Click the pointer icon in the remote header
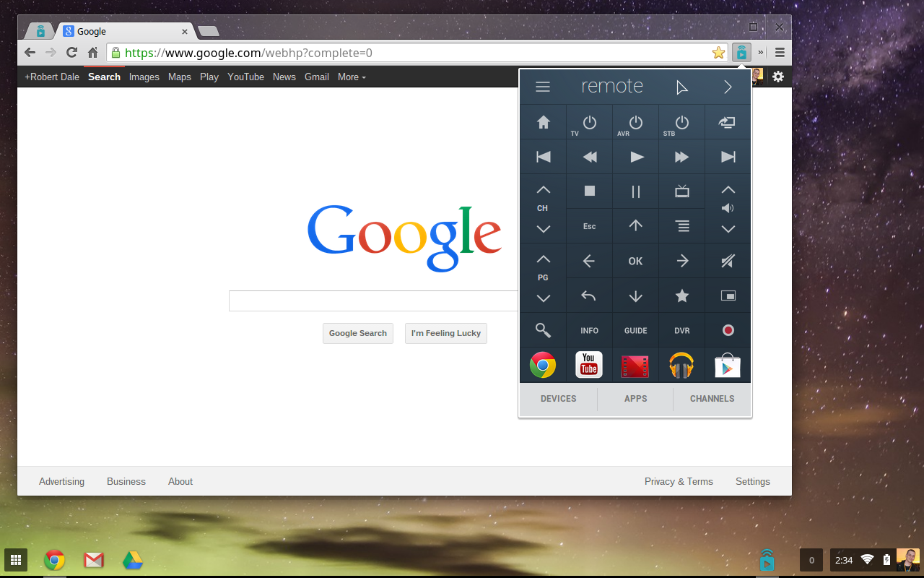924x578 pixels. pyautogui.click(x=681, y=86)
